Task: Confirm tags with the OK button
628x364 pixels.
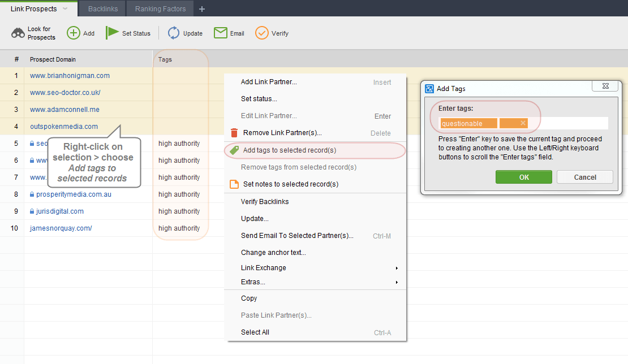Action: pyautogui.click(x=524, y=177)
